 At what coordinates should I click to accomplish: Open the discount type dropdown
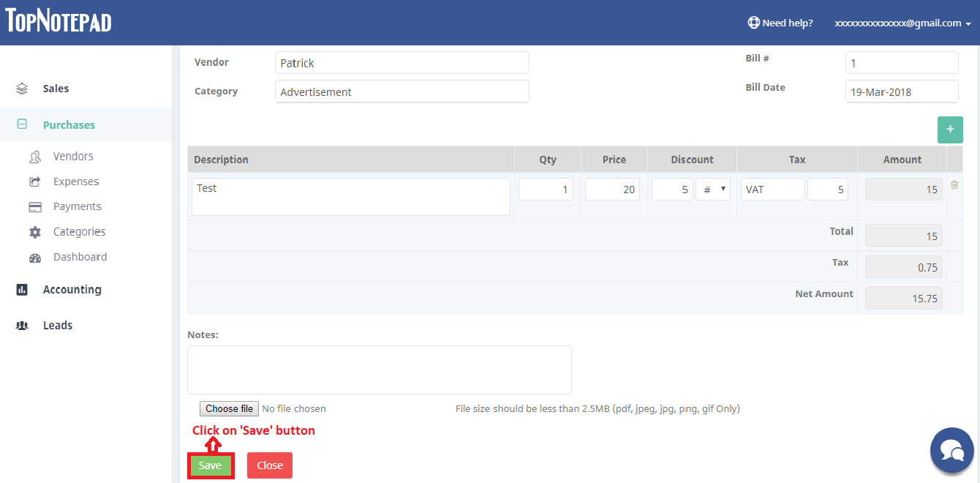point(713,190)
